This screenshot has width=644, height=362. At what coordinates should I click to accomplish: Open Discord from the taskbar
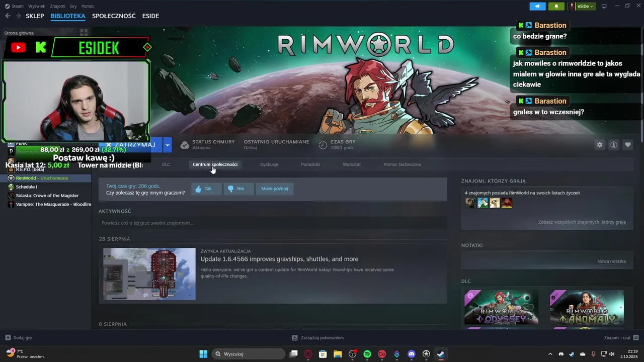412,354
